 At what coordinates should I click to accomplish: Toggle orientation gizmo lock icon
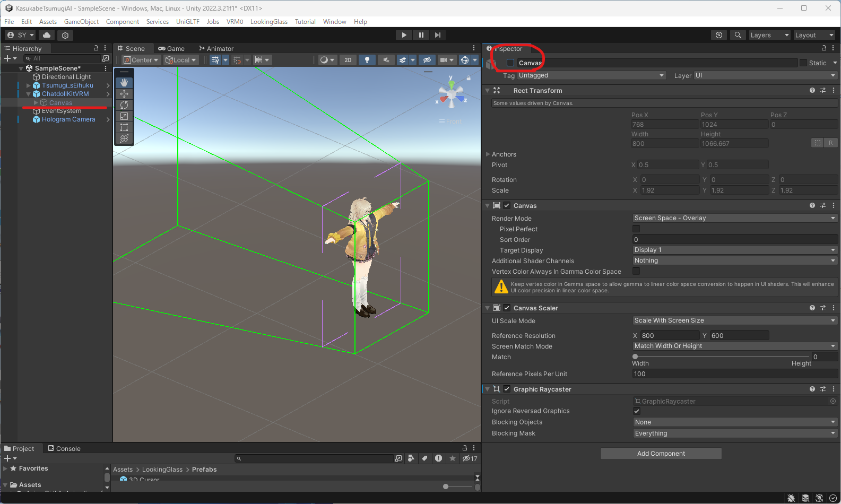[469, 78]
